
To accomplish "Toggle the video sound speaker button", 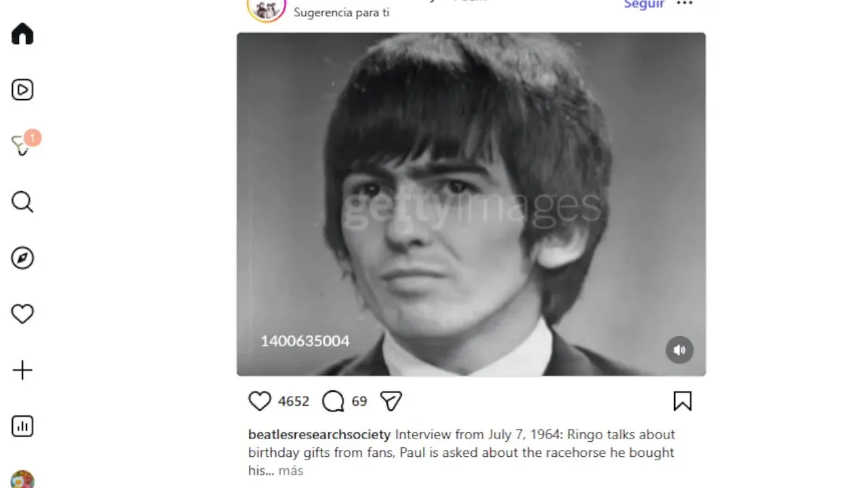I will pos(679,350).
